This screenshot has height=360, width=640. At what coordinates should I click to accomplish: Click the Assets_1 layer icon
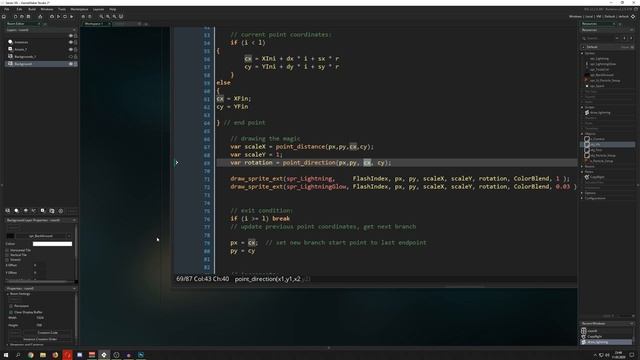pos(10,49)
